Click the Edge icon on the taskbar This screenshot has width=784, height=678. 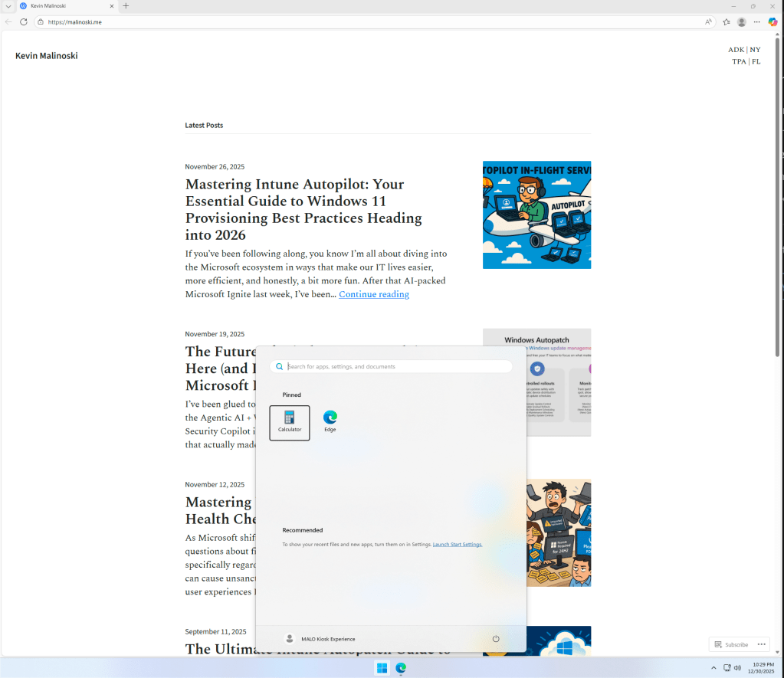tap(401, 668)
